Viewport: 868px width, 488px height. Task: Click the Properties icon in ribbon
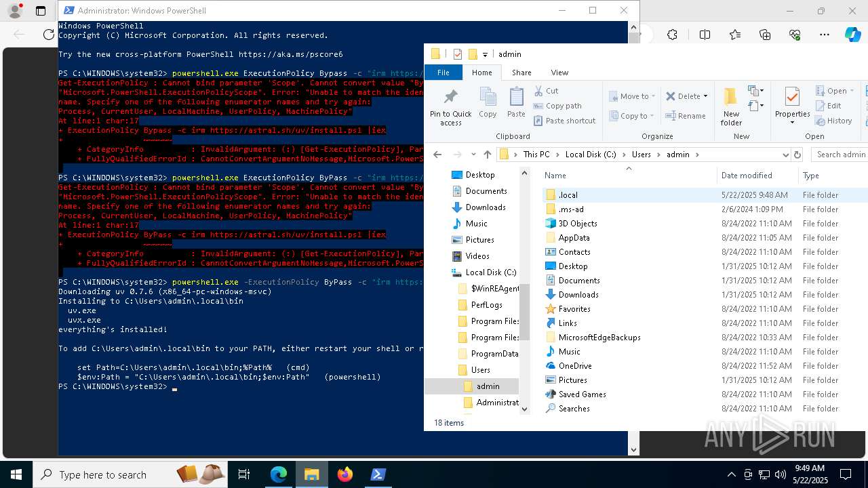click(792, 97)
